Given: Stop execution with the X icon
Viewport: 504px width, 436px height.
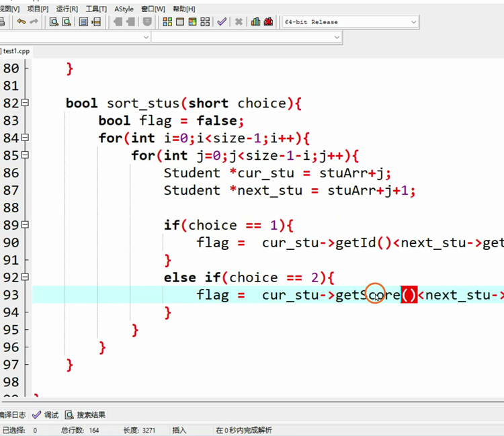Looking at the screenshot, I should [x=239, y=22].
